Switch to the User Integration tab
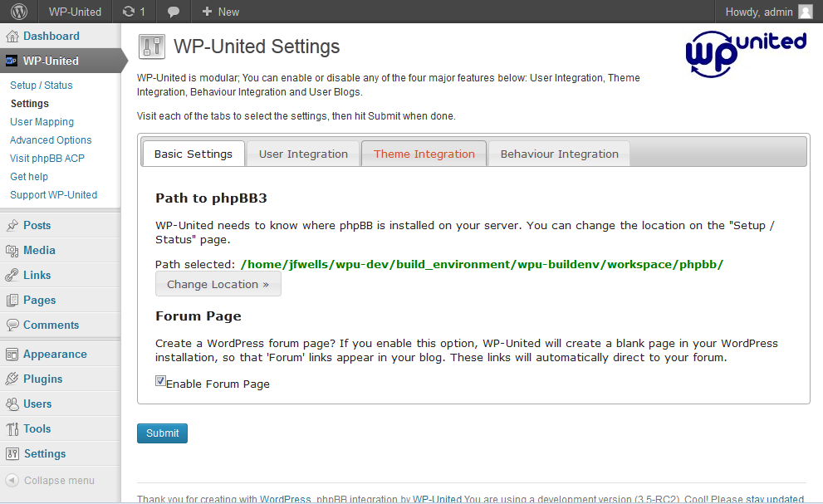Image resolution: width=823 pixels, height=504 pixels. (303, 154)
